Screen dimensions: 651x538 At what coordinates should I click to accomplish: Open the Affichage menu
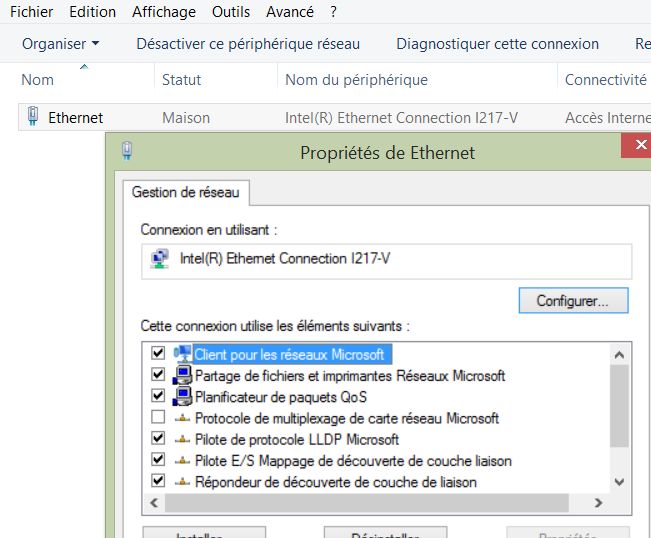pyautogui.click(x=164, y=12)
